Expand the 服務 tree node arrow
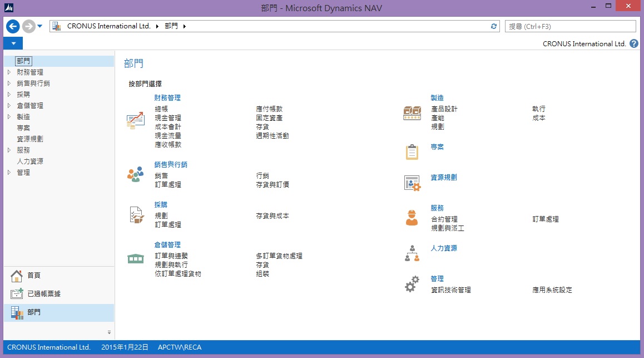 9,150
